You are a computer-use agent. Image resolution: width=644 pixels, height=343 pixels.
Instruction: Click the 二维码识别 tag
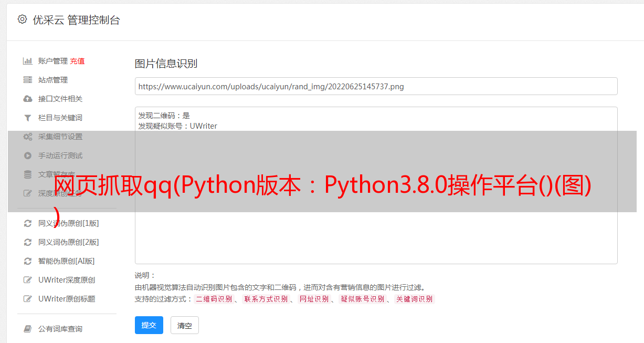pos(214,299)
